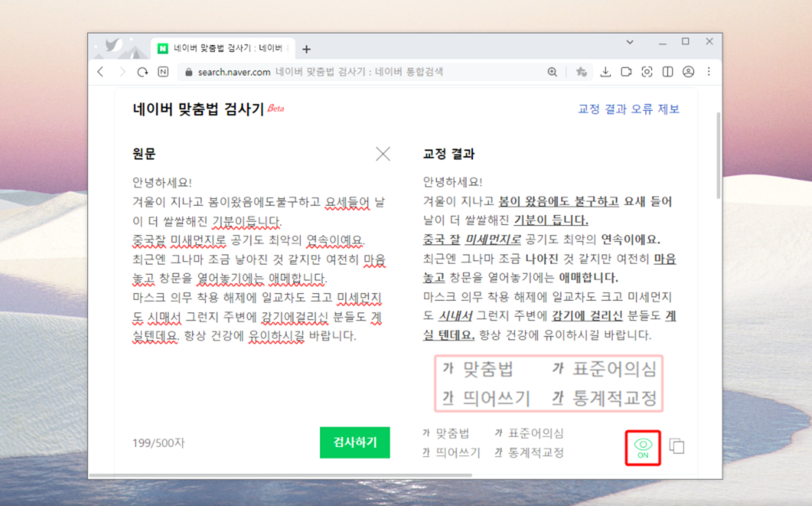The image size is (812, 506).
Task: Click the Naver N home icon
Action: 163,72
